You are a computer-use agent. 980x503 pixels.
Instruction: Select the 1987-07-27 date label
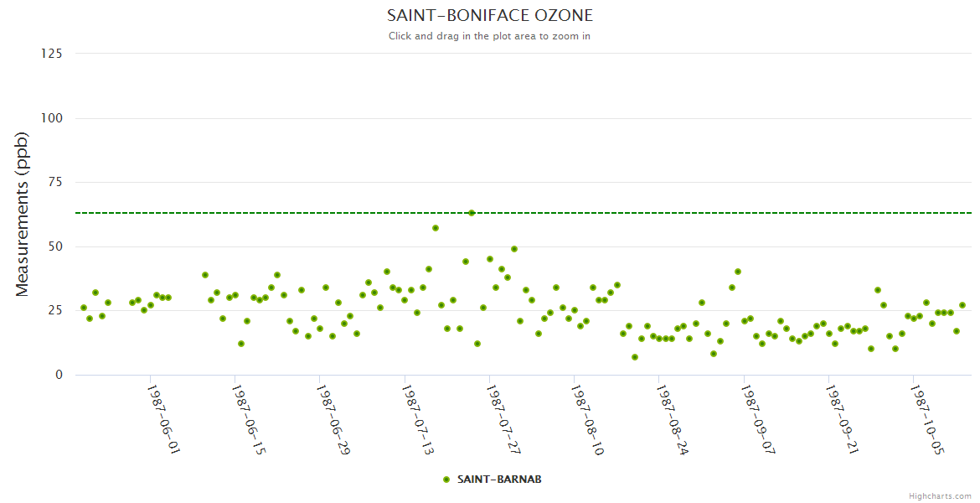coord(503,418)
